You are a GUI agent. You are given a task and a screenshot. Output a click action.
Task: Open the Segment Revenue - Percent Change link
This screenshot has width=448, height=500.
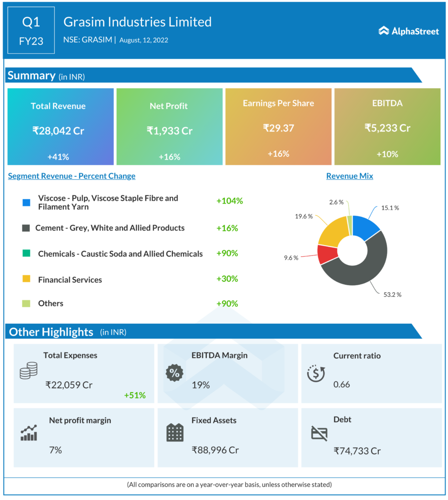[72, 176]
